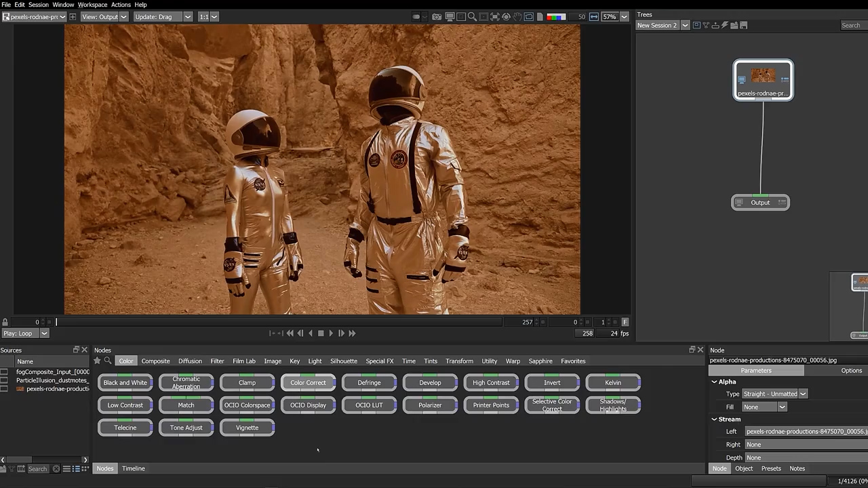Toggle the timeline lock icon
868x488 pixels.
(x=5, y=323)
